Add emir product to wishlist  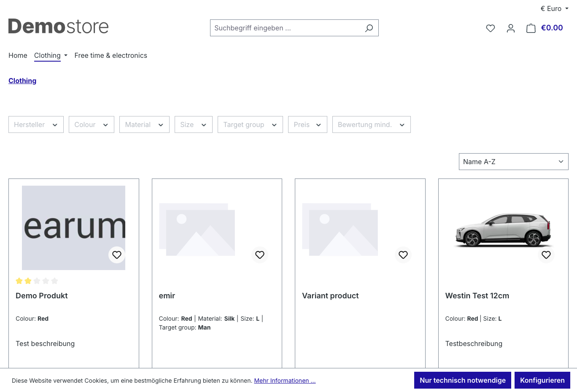pyautogui.click(x=260, y=255)
